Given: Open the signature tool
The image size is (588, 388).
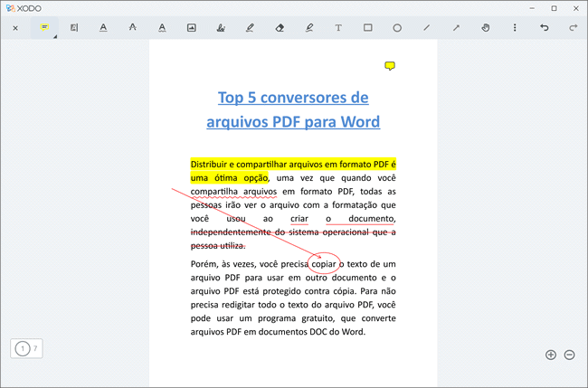Looking at the screenshot, I should point(221,28).
